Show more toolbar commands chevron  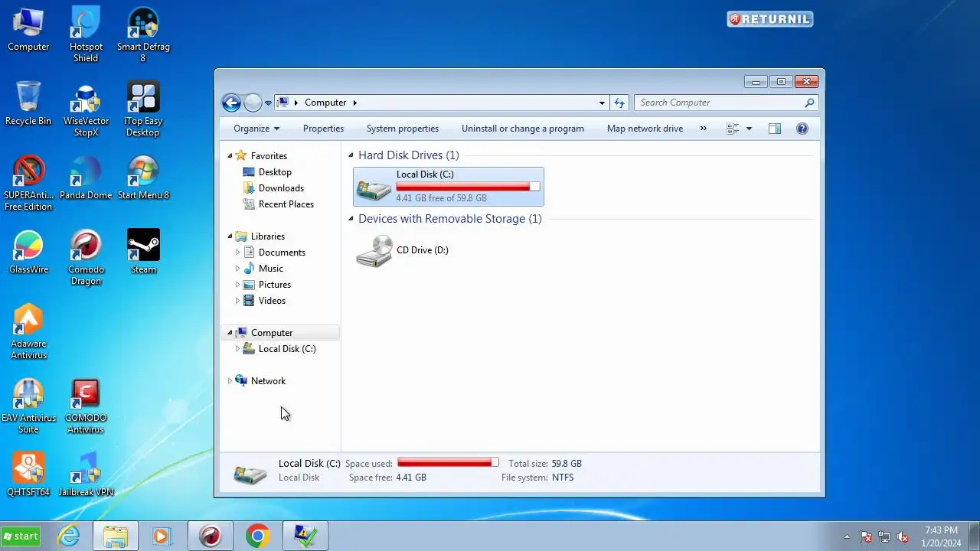704,129
